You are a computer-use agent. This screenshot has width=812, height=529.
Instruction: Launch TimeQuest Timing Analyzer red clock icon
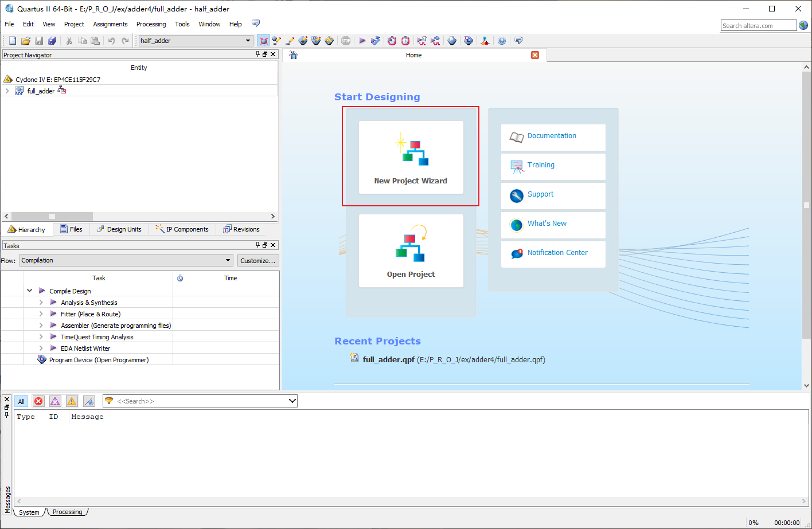tap(392, 41)
